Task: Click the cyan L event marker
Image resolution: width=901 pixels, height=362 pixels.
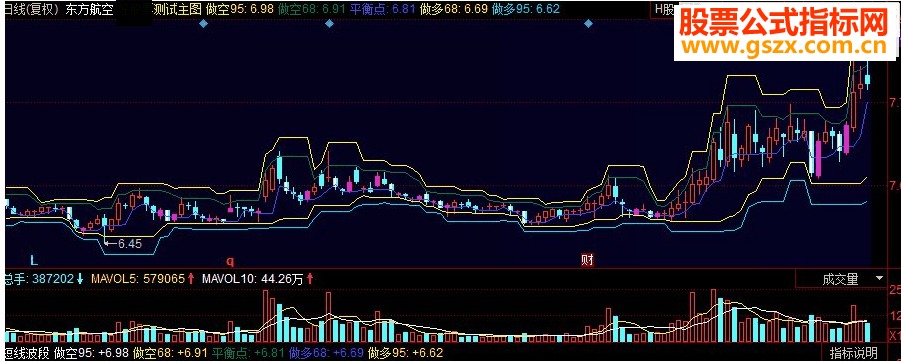Action: [x=34, y=261]
